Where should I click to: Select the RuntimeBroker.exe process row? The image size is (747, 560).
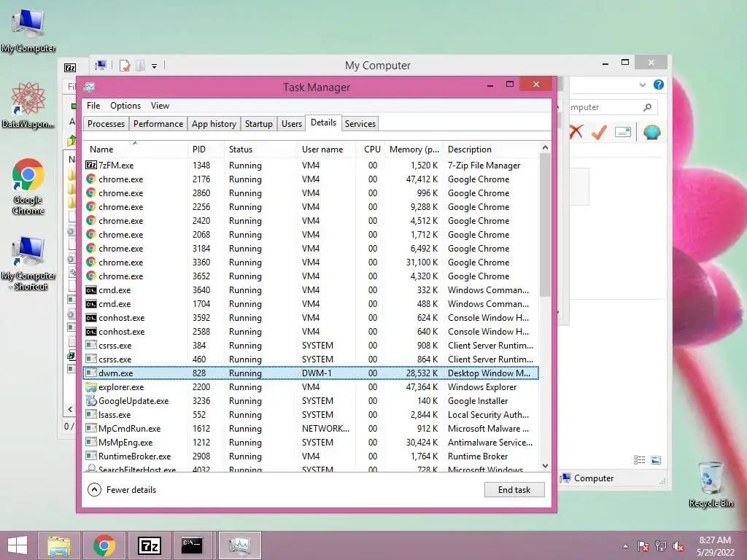tap(311, 456)
